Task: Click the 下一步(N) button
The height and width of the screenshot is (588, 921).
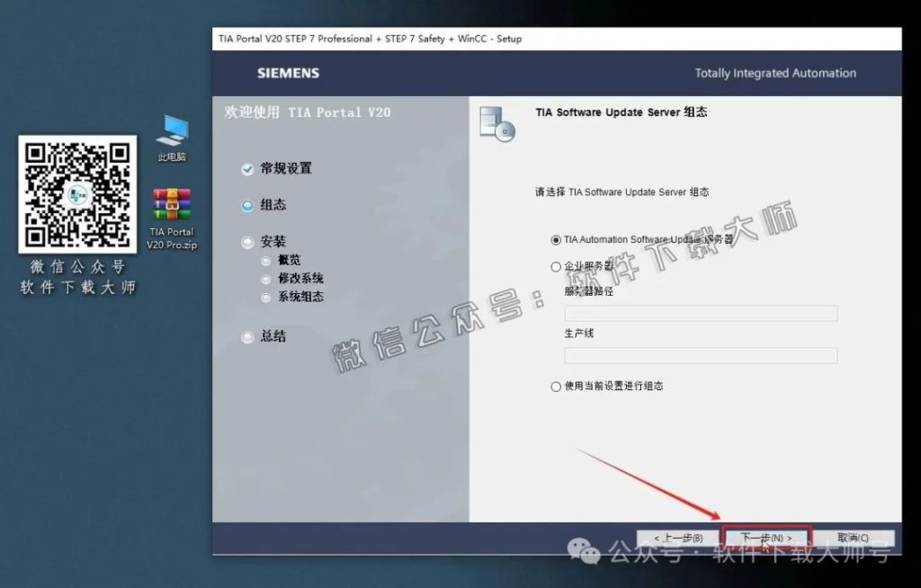Action: [765, 537]
